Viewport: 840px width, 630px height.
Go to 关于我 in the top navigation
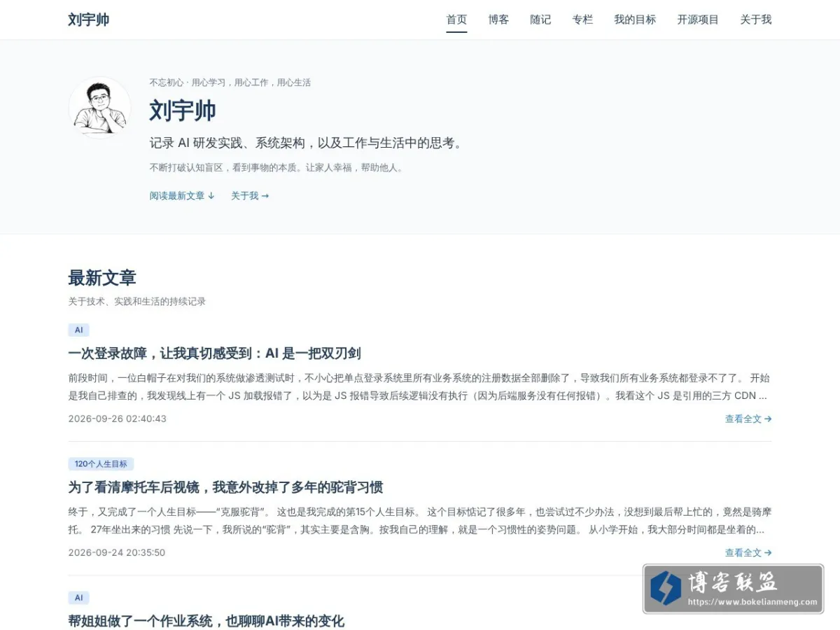(x=756, y=20)
